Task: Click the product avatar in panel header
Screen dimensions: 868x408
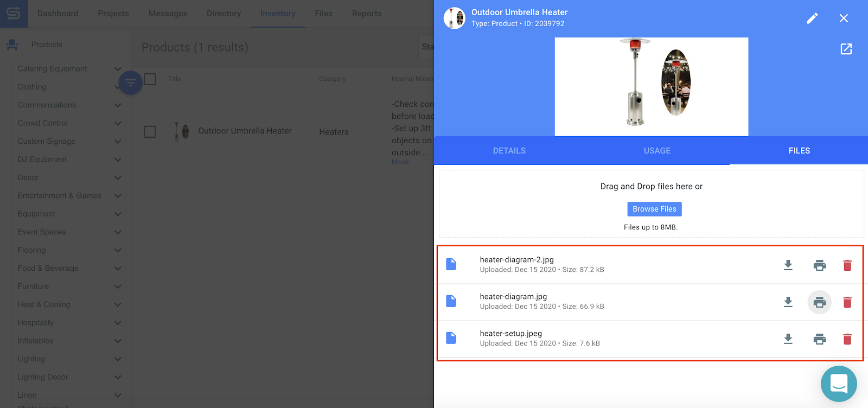Action: 455,18
